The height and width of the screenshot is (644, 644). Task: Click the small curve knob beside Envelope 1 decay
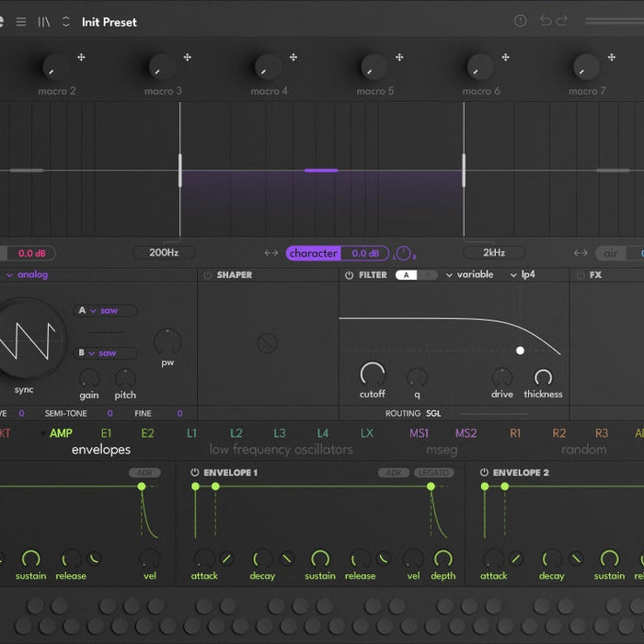coord(287,558)
